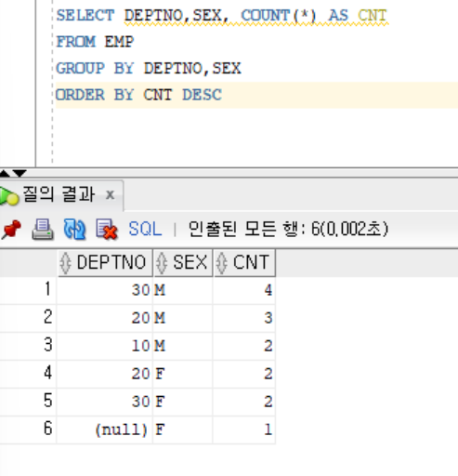
Task: Click the (null) DEPTNO cell
Action: (x=105, y=430)
